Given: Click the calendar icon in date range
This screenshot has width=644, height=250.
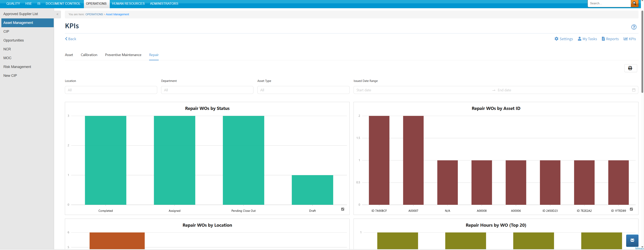Looking at the screenshot, I should click(634, 90).
